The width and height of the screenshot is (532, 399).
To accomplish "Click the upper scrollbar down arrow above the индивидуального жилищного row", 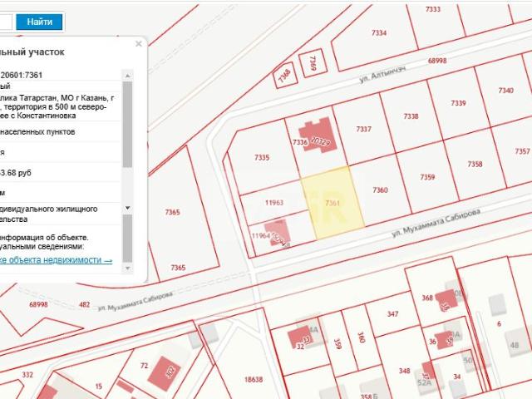I will click(x=127, y=208).
